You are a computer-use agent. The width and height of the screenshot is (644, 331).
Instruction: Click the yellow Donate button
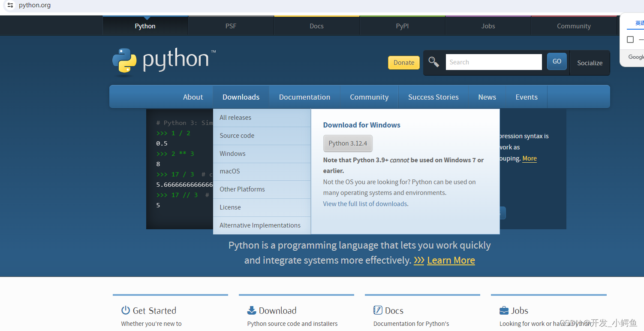click(403, 62)
